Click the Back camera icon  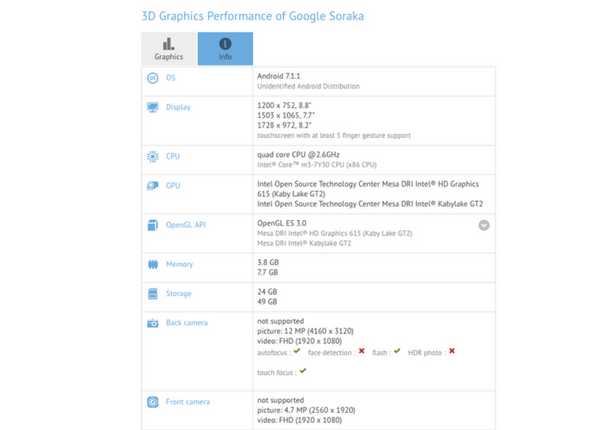pos(153,323)
